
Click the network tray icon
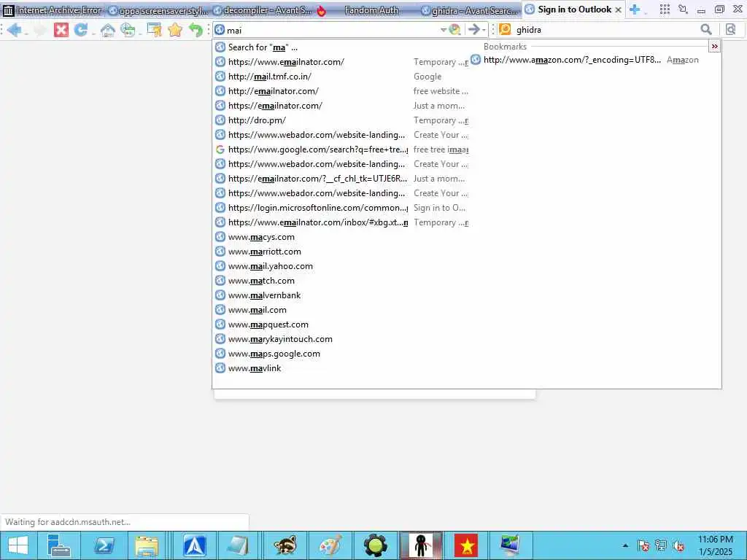661,545
